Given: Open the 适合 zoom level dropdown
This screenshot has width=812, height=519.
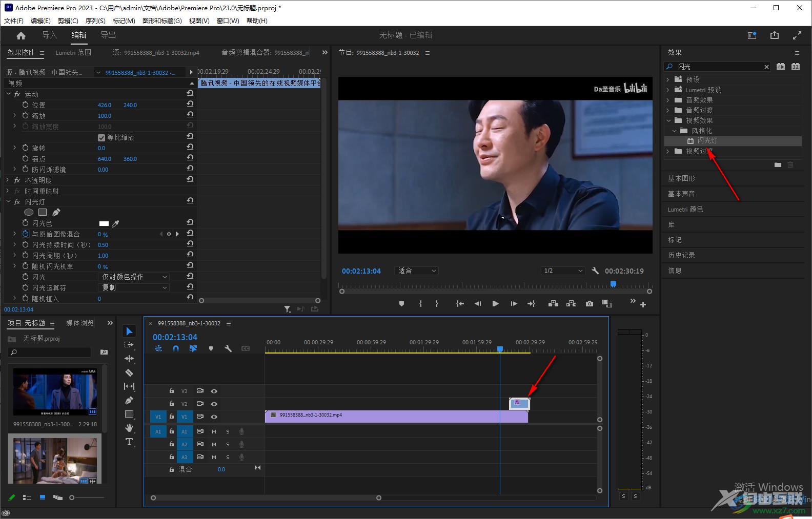Looking at the screenshot, I should (x=416, y=271).
